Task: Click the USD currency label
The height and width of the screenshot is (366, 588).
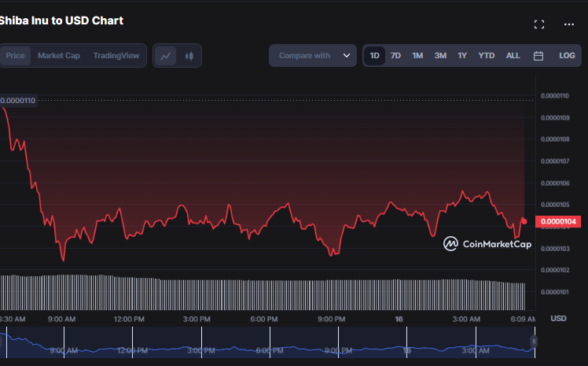Action: [558, 318]
